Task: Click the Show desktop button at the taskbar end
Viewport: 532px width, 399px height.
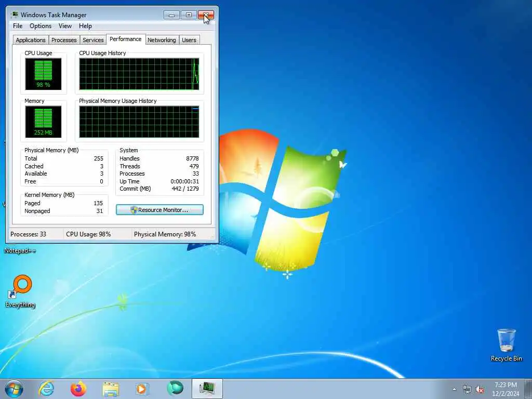Action: click(528, 389)
